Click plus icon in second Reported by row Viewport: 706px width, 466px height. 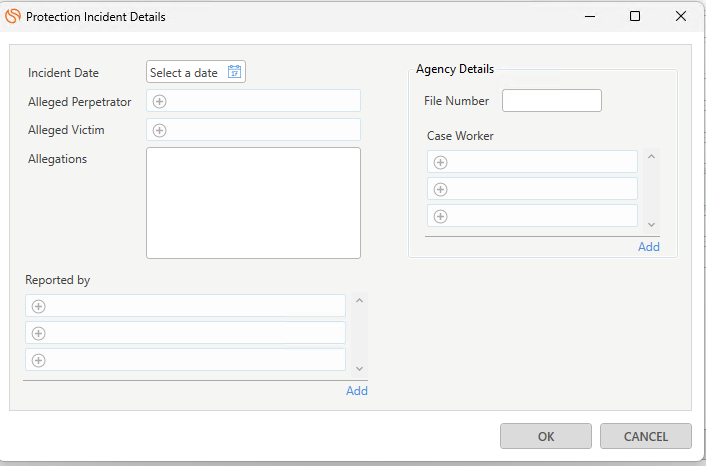[x=39, y=334]
